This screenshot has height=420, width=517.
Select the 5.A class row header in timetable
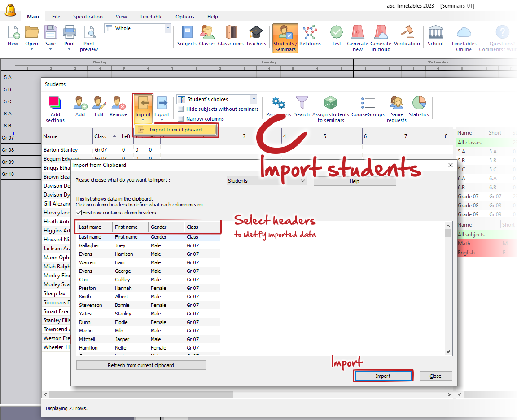[x=8, y=78]
